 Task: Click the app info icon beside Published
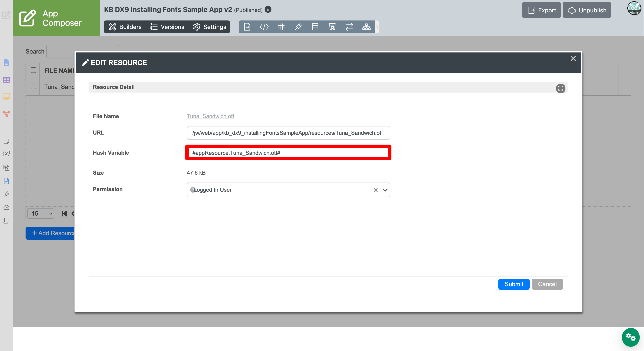[x=268, y=10]
